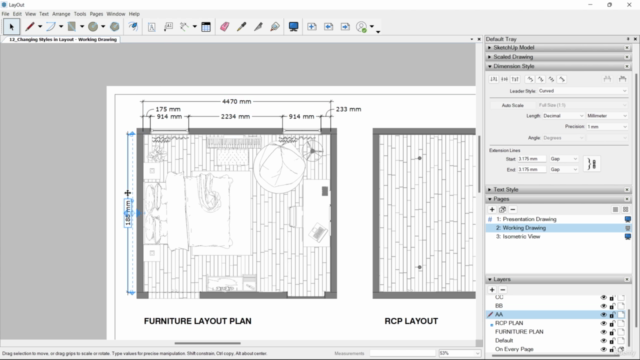The height and width of the screenshot is (360, 640).
Task: Add a new layer with plus button
Action: 492,290
